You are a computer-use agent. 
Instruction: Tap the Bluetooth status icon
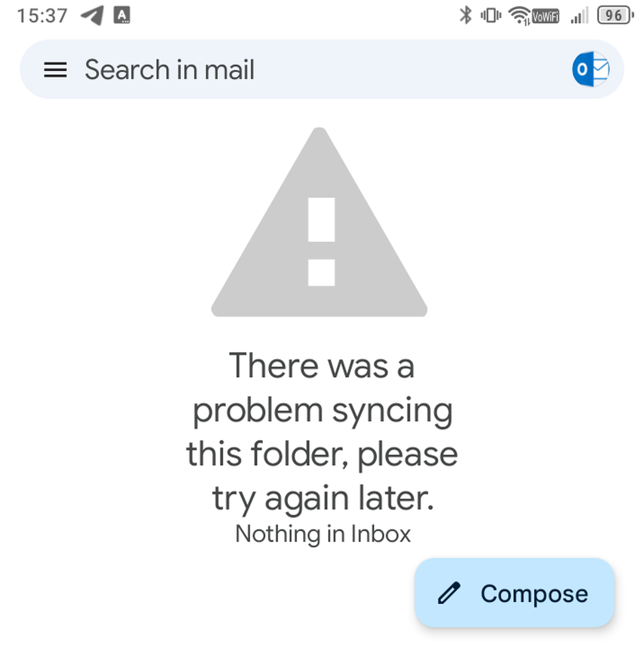[465, 15]
